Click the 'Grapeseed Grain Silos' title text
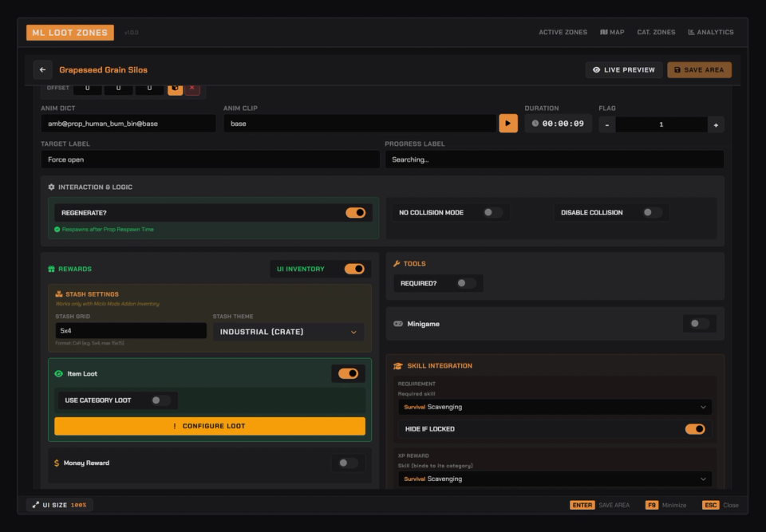766x532 pixels. coord(103,70)
